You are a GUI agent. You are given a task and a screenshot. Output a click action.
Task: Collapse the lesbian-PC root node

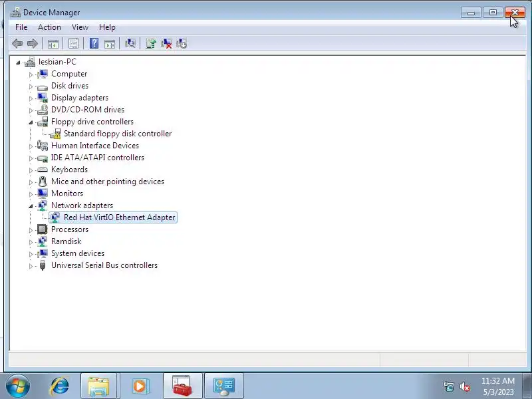click(x=19, y=63)
